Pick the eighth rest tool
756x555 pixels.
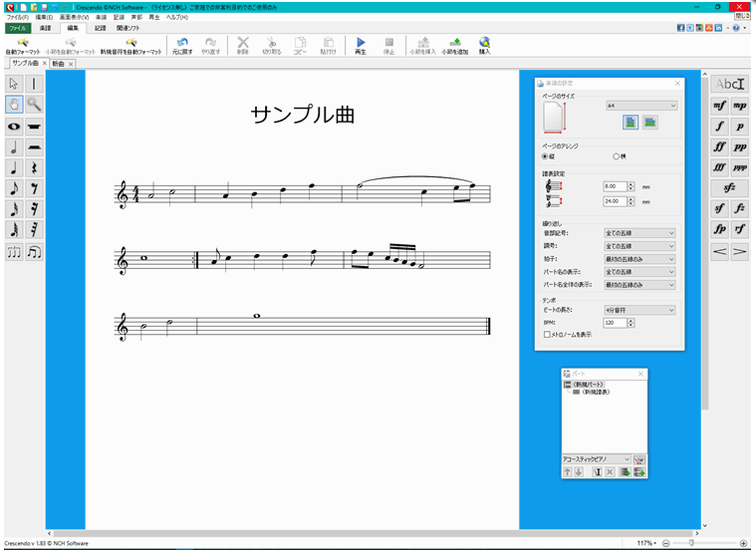click(x=34, y=188)
